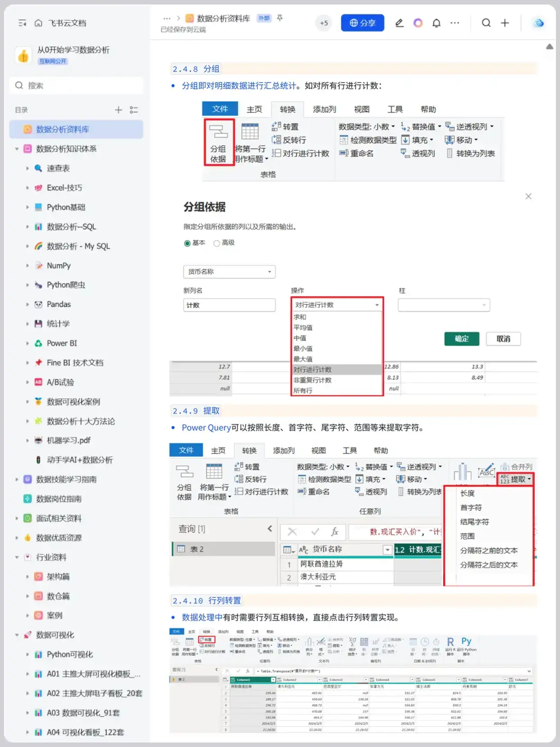Open the more options ellipsis in header
560x747 pixels.
(454, 23)
